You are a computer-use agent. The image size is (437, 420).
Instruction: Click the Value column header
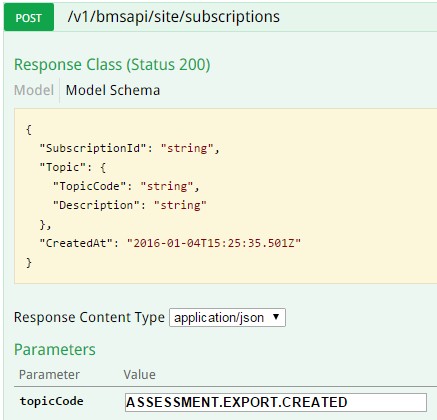click(139, 375)
